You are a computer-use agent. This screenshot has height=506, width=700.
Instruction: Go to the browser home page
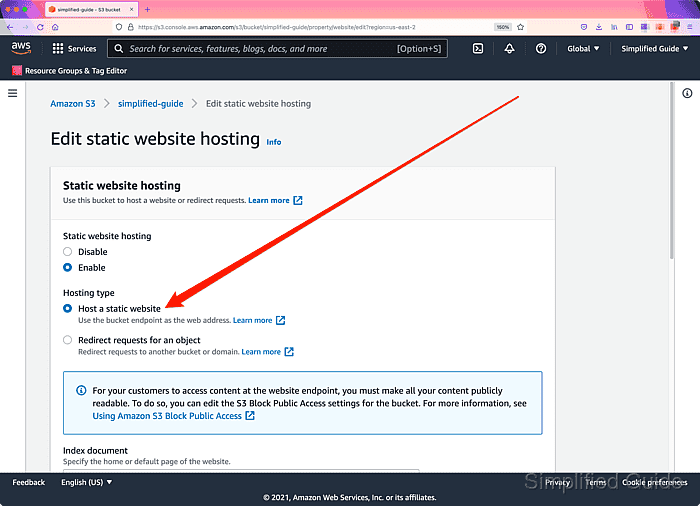[x=55, y=27]
